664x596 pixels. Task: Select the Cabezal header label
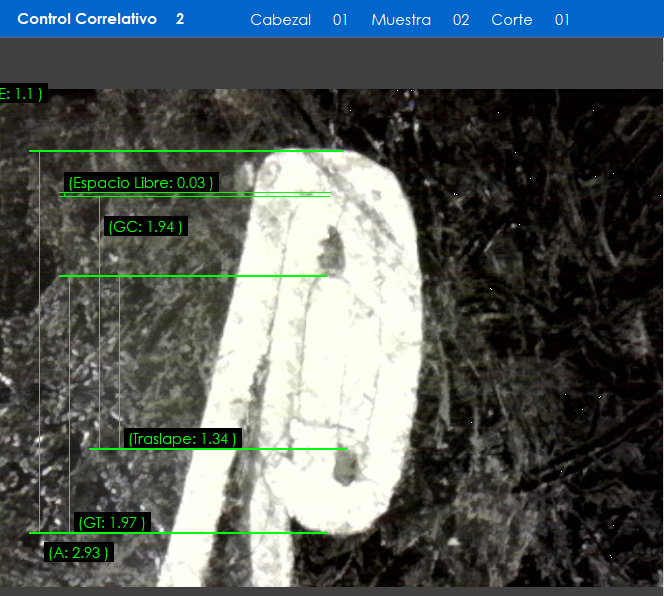coord(280,20)
